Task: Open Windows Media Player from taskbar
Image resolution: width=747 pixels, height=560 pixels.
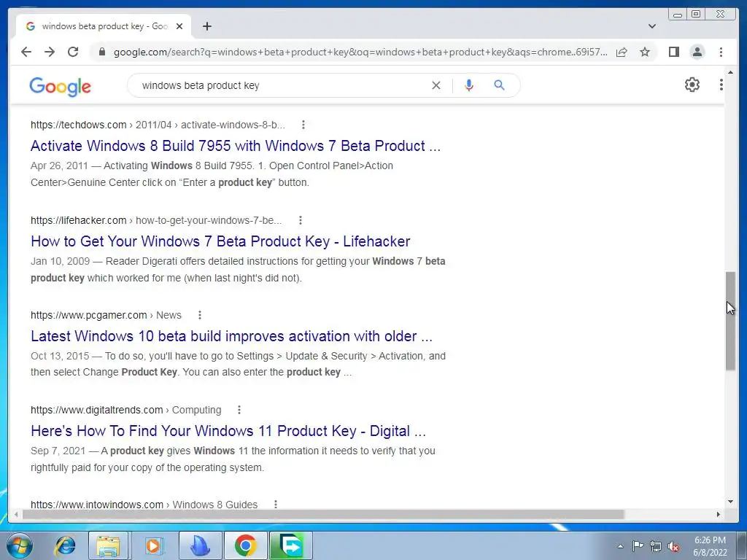Action: point(153,545)
